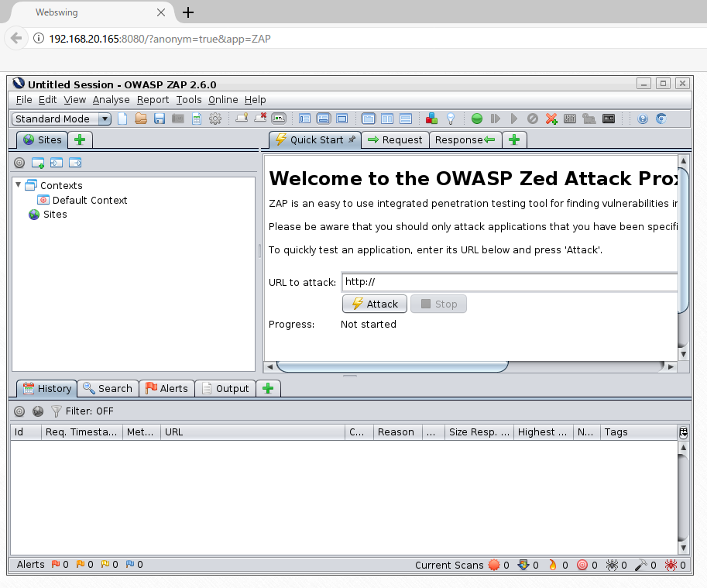
Task: Click the New Session icon
Action: pos(122,119)
